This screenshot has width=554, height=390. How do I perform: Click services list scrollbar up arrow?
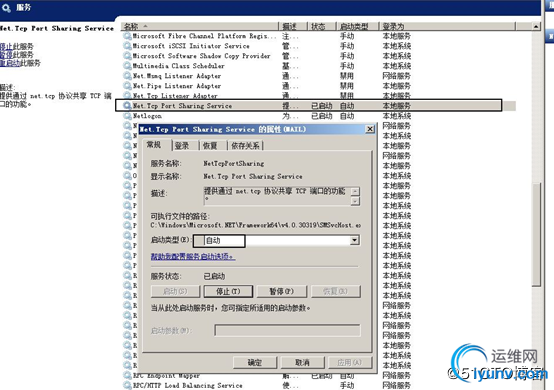(x=536, y=26)
